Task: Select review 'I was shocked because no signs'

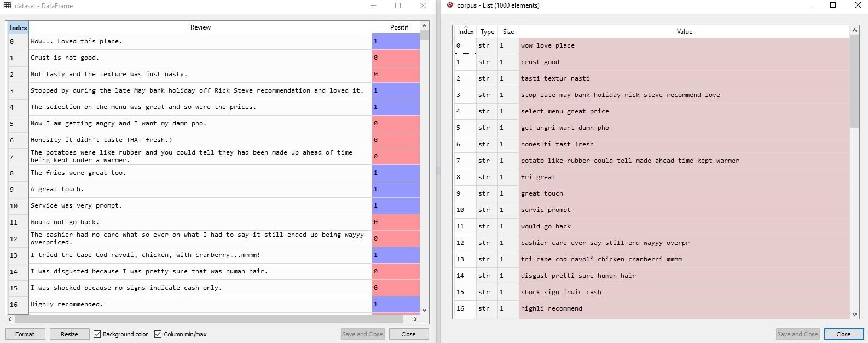Action: pyautogui.click(x=200, y=288)
